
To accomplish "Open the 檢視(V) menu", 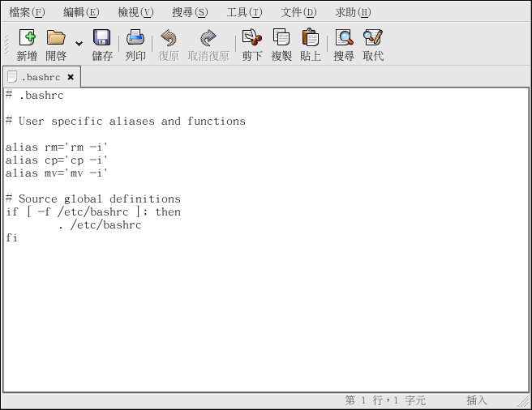I will (x=135, y=12).
